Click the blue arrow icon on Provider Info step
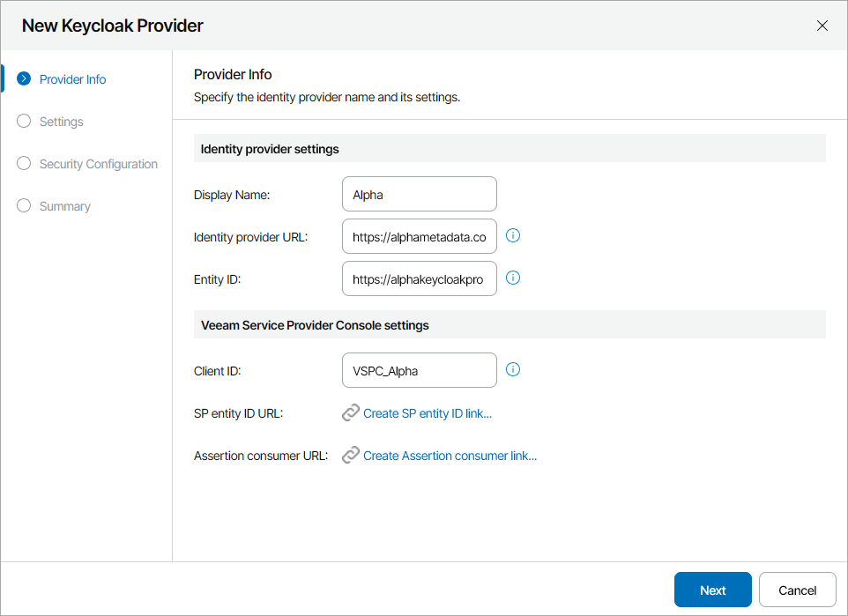848x616 pixels. click(23, 78)
